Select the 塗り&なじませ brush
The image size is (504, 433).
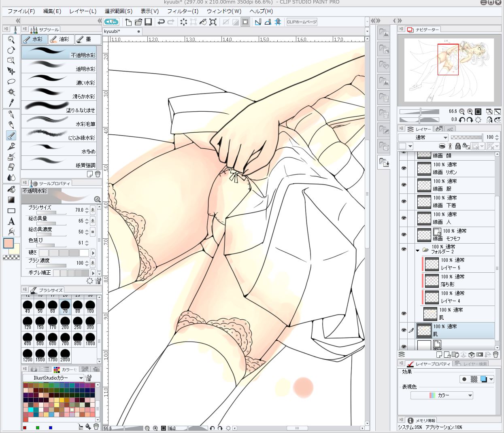59,107
